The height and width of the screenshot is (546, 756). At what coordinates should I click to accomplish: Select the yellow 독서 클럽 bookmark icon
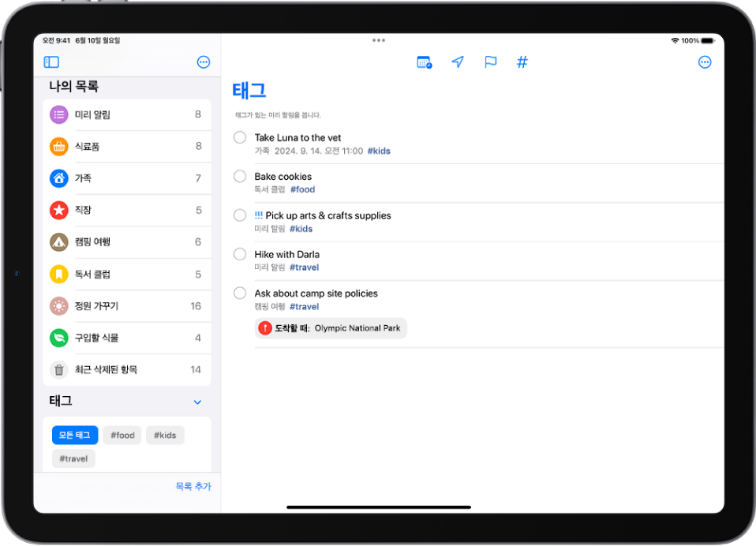point(59,275)
